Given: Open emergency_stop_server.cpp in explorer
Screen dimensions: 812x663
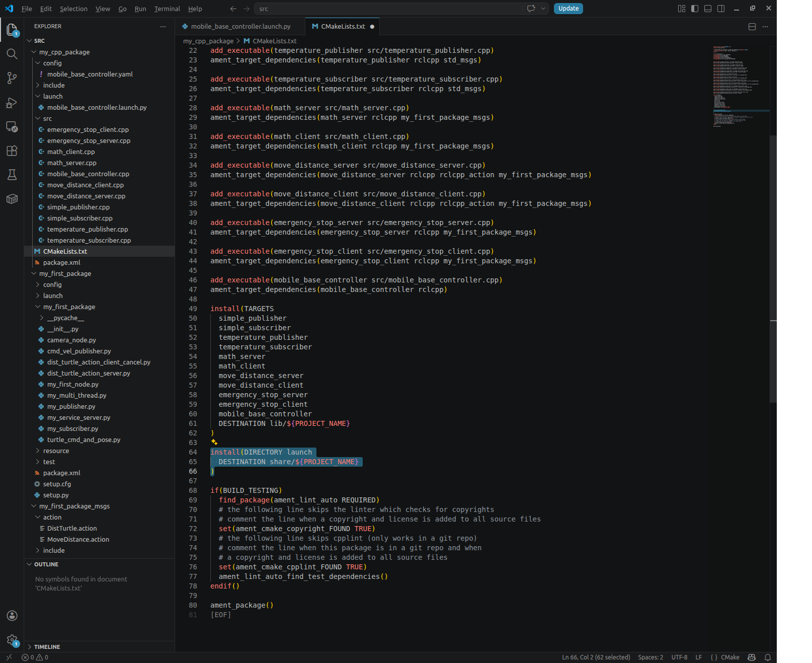Looking at the screenshot, I should click(89, 140).
